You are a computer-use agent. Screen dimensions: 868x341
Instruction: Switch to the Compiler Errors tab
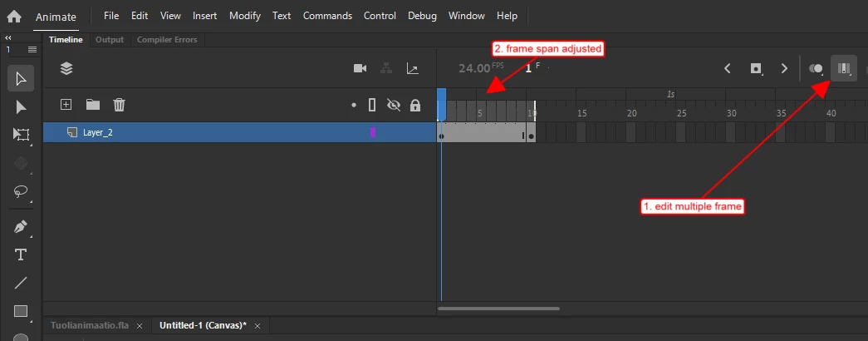pos(168,40)
